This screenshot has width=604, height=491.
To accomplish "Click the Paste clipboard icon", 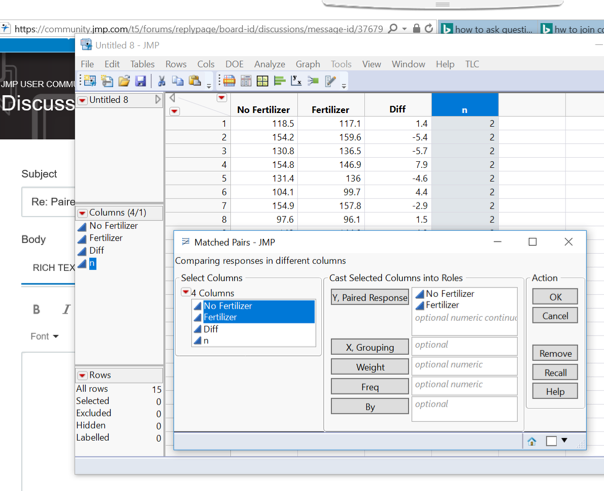I will (x=195, y=81).
